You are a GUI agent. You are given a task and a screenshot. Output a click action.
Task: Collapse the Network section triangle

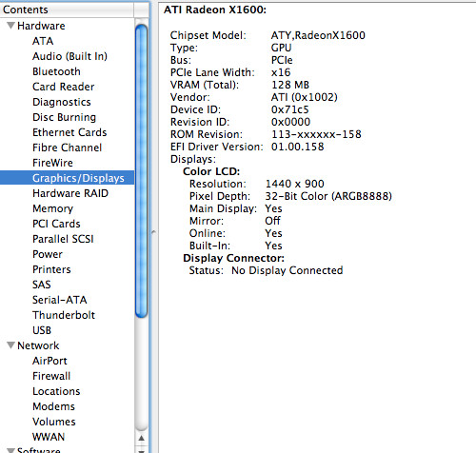10,345
